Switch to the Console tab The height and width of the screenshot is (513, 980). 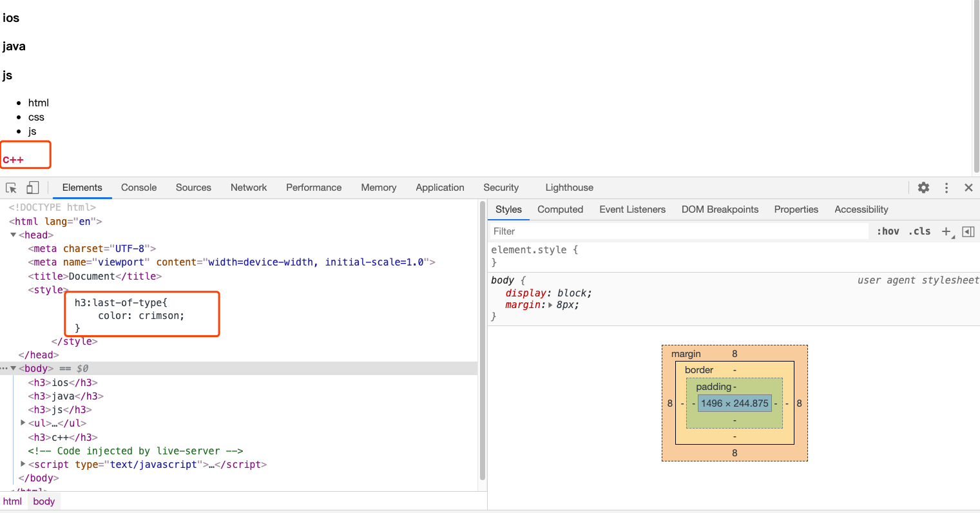(139, 188)
